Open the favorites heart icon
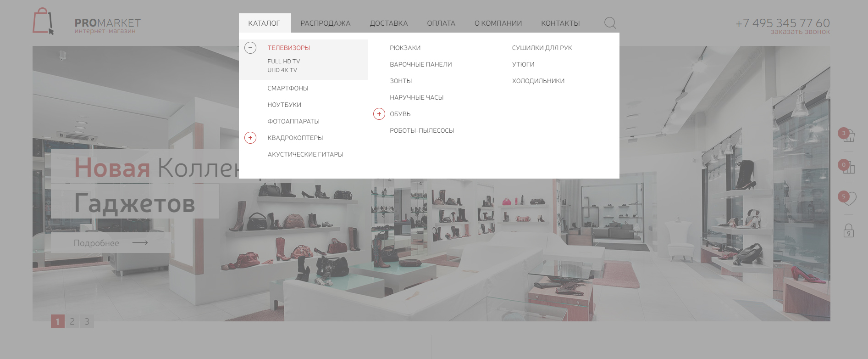The image size is (868, 359). click(848, 198)
